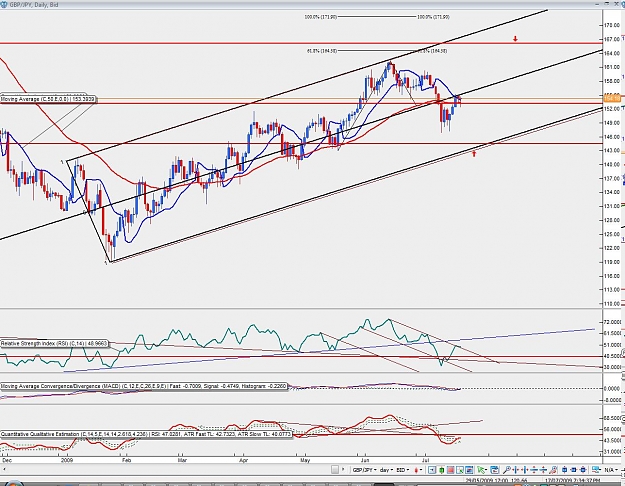Click the first blue square layout icon
This screenshot has width=625, height=486.
tap(564, 470)
